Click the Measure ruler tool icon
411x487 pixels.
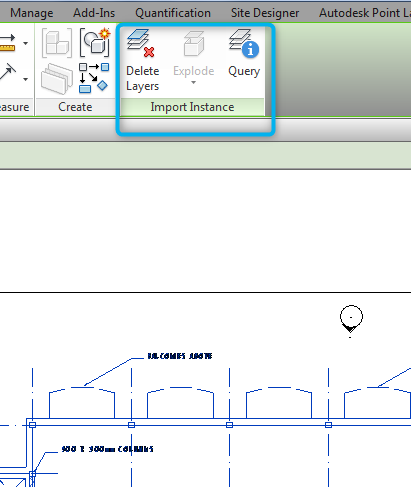pos(7,43)
